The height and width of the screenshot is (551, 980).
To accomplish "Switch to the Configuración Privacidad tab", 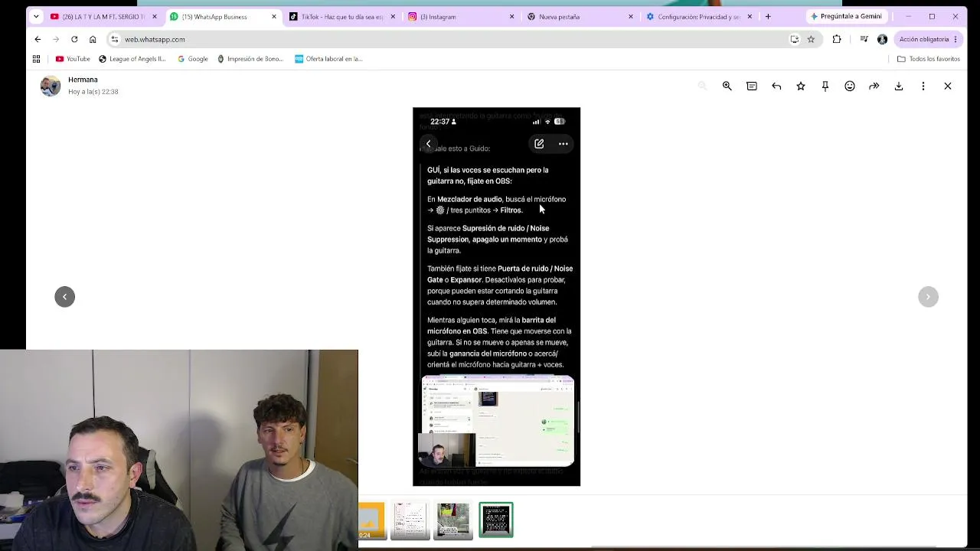I will [x=698, y=17].
